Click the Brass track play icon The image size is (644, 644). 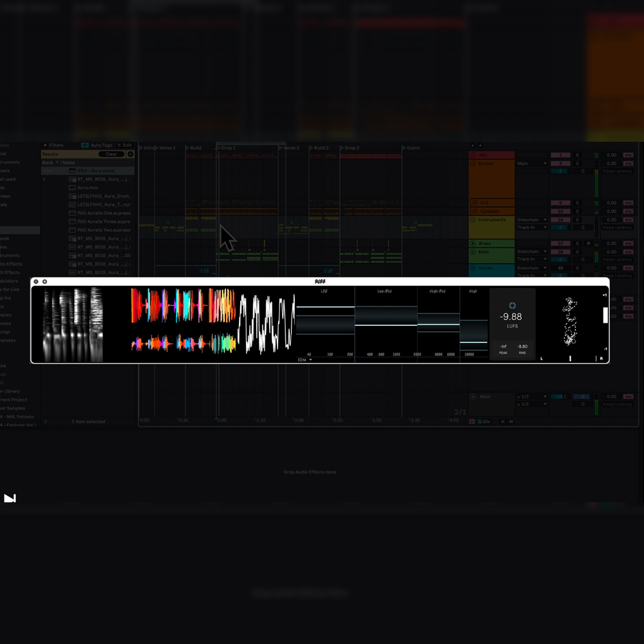[473, 243]
